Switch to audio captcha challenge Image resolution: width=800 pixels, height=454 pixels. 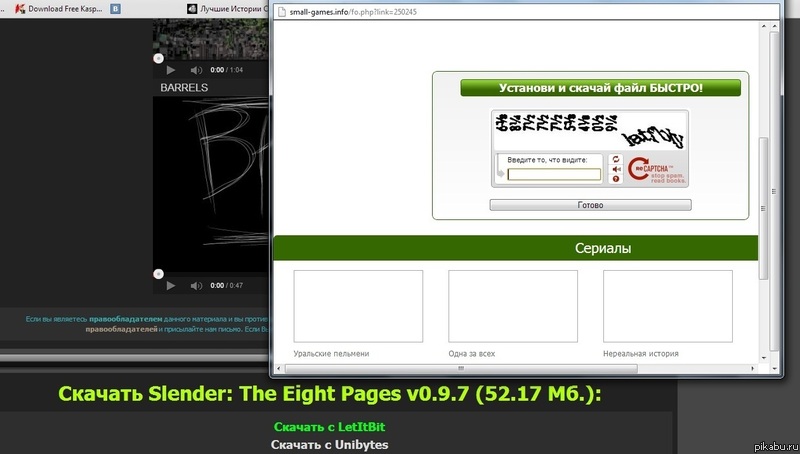click(x=616, y=169)
